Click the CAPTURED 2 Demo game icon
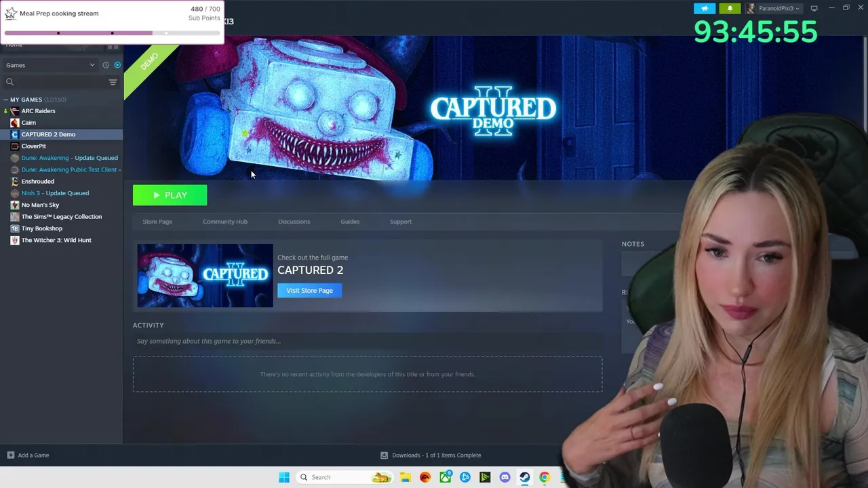The height and width of the screenshot is (488, 868). pos(15,134)
